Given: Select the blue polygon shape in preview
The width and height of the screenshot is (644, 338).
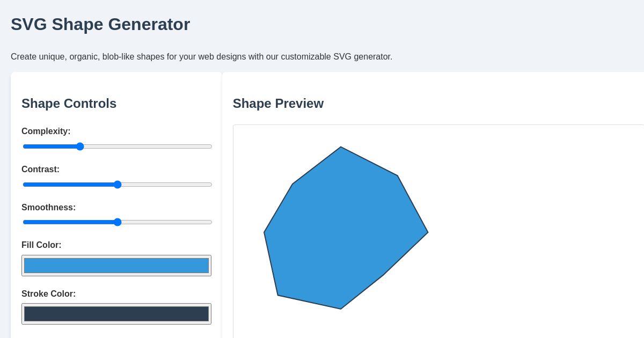Looking at the screenshot, I should point(343,231).
